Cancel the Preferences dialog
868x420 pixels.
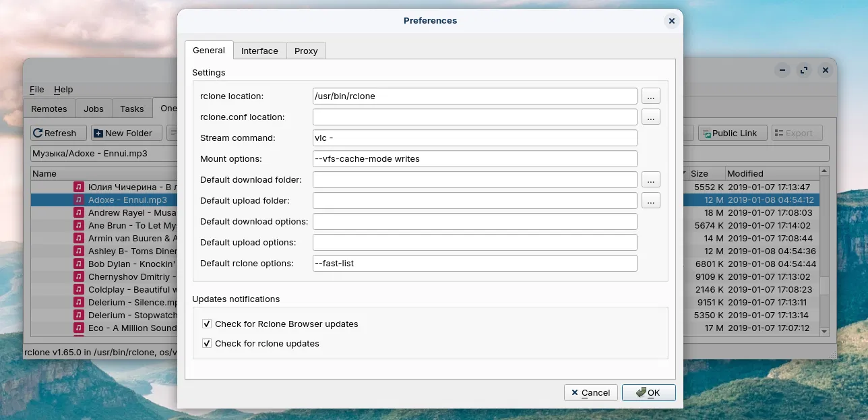[590, 392]
